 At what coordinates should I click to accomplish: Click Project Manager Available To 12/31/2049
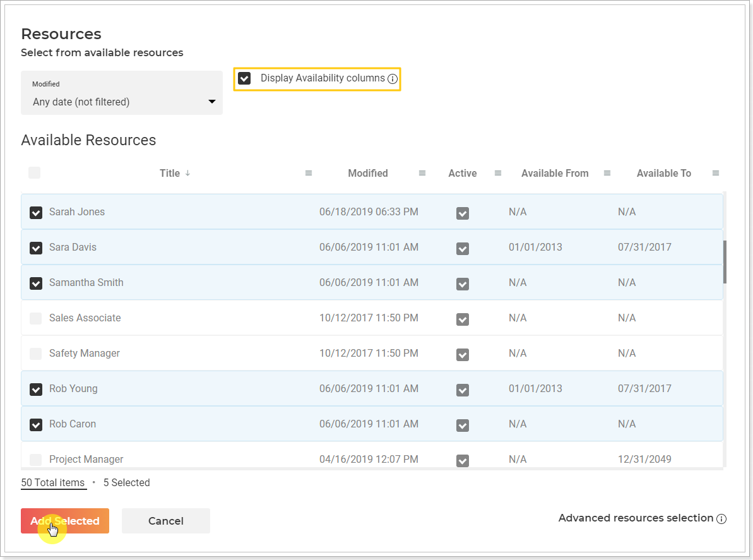pos(644,459)
